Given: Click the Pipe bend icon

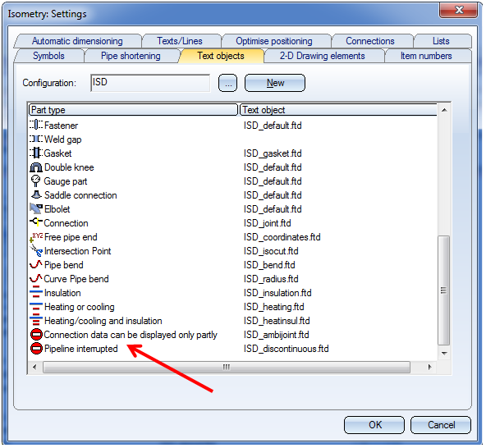Looking at the screenshot, I should pyautogui.click(x=36, y=264).
